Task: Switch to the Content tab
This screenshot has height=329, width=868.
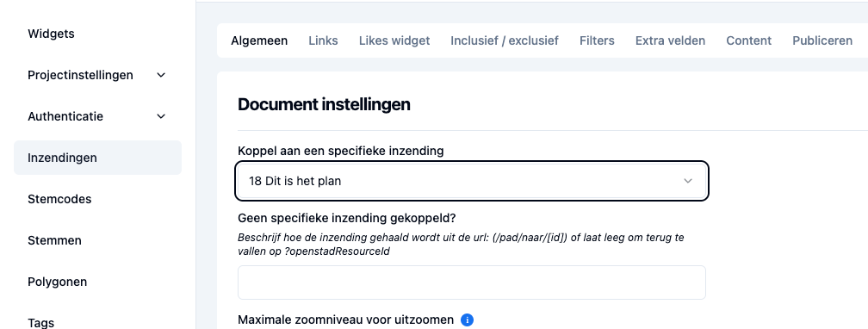Action: coord(749,40)
